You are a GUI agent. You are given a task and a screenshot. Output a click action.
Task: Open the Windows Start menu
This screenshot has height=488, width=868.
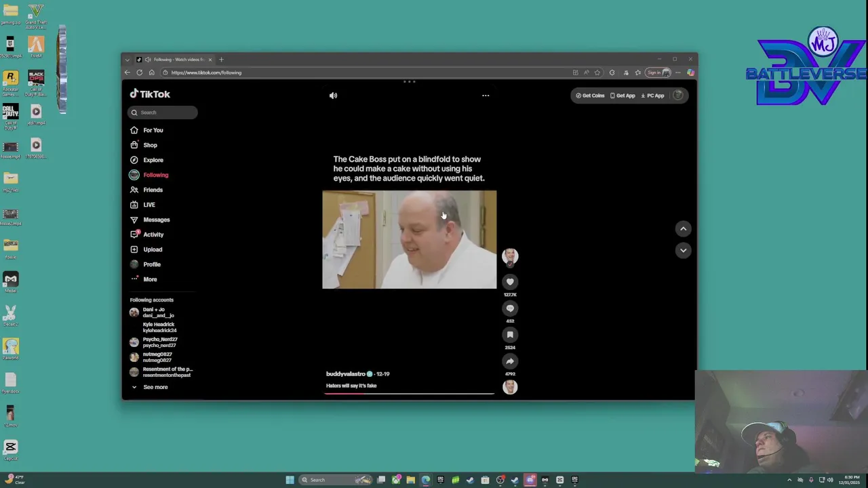point(290,480)
